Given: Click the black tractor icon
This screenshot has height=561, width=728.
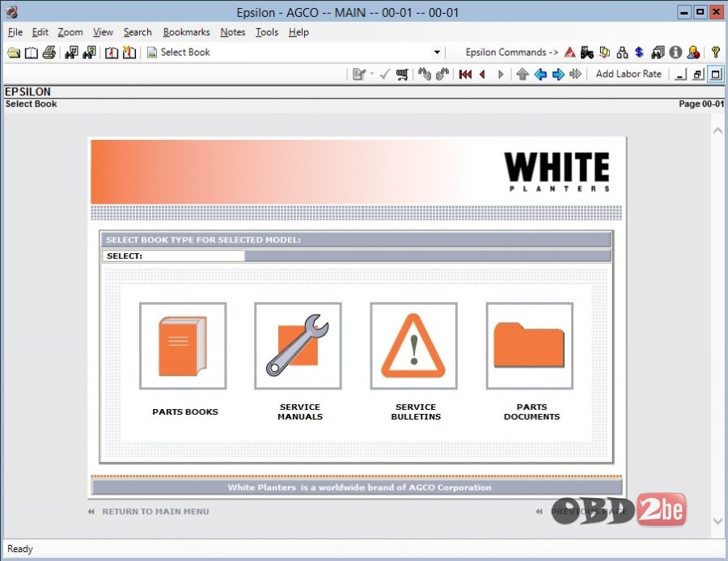Looking at the screenshot, I should point(587,53).
